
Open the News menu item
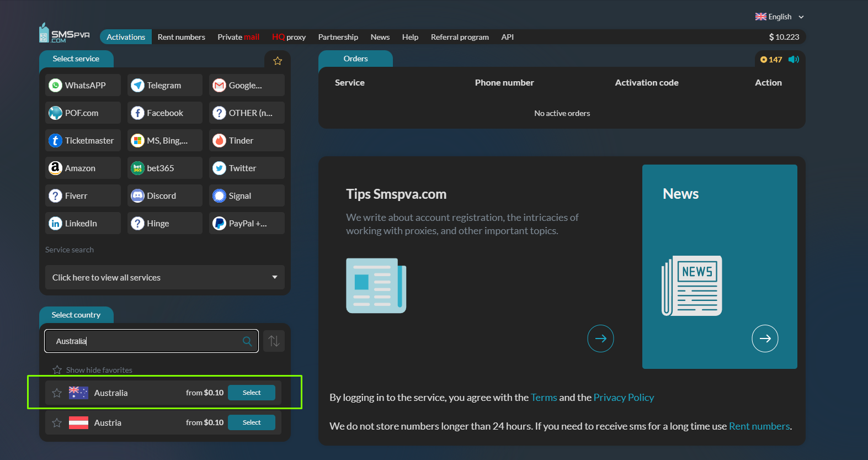coord(380,37)
